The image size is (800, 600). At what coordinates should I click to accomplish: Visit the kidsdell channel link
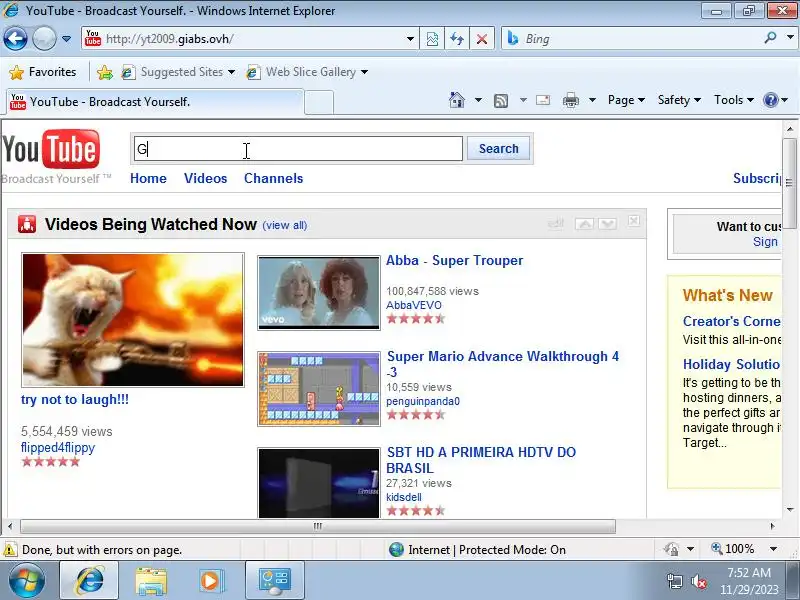404,497
